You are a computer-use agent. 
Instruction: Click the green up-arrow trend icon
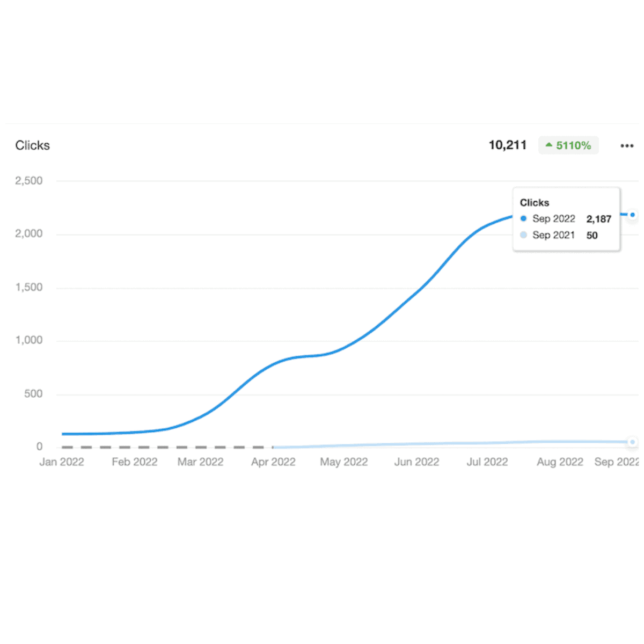click(548, 145)
